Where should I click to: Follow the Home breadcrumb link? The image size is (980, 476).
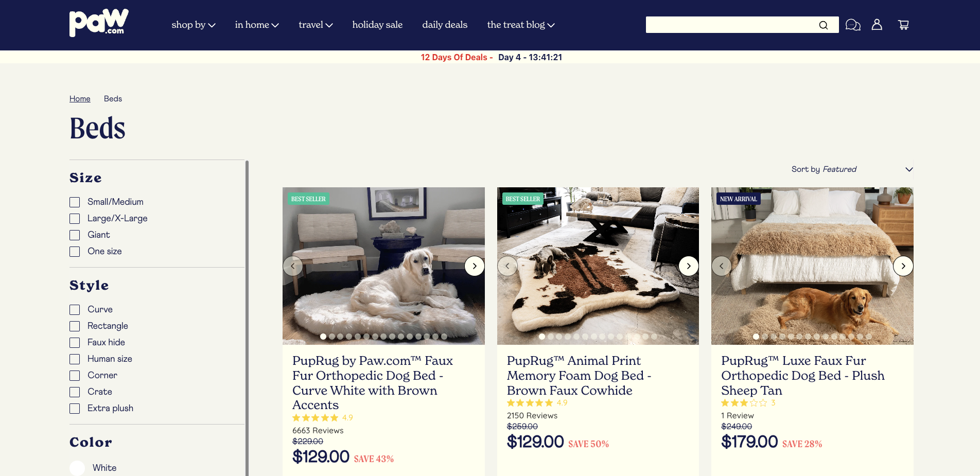(x=80, y=99)
